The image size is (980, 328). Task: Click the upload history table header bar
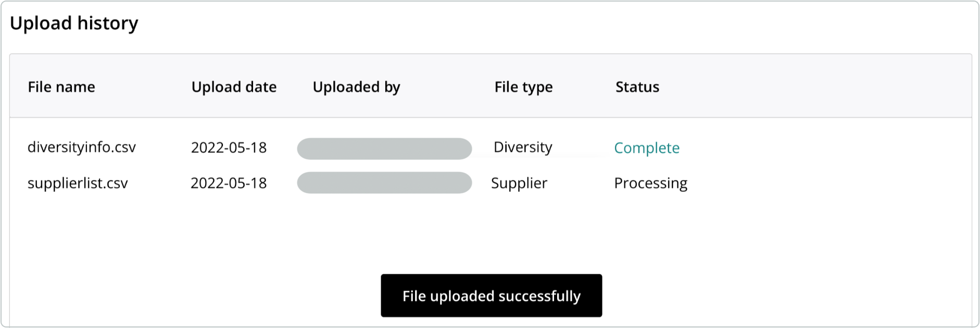click(x=491, y=86)
